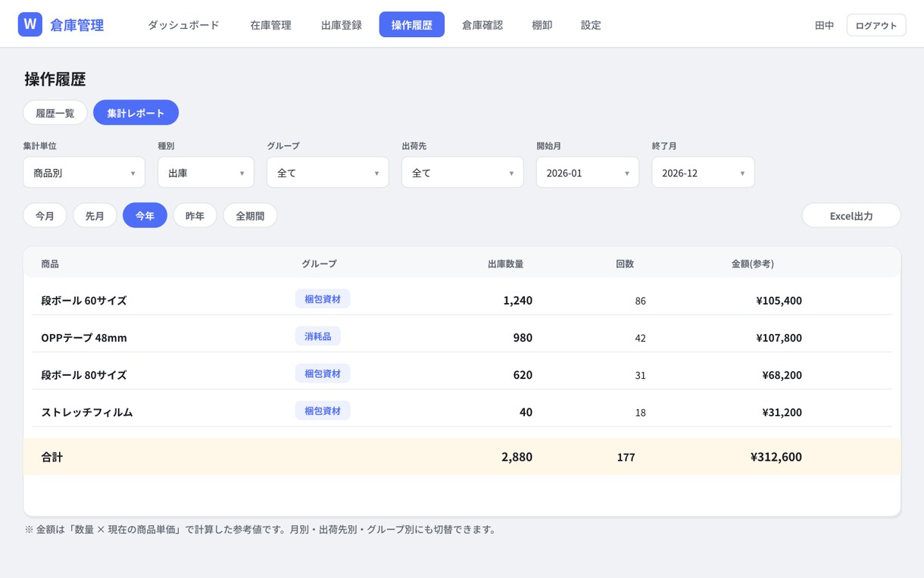Click the 操作履歴 page heading
Image resolution: width=924 pixels, height=578 pixels.
pos(55,80)
